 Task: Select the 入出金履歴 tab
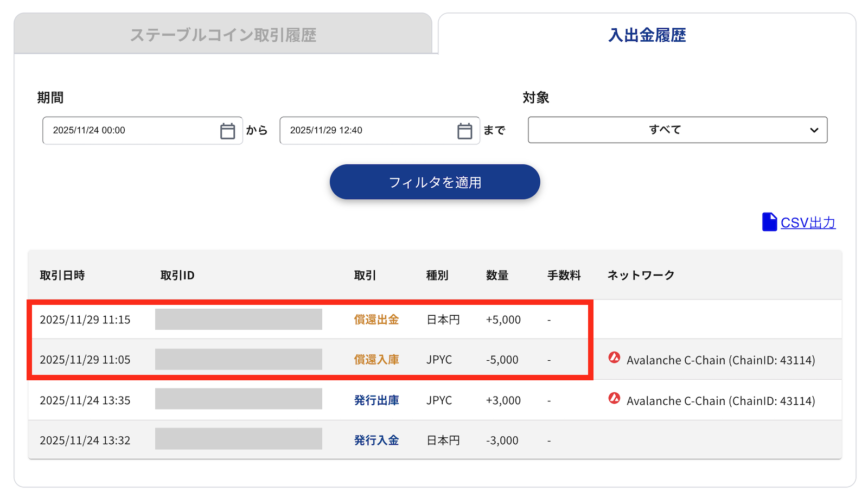point(647,35)
